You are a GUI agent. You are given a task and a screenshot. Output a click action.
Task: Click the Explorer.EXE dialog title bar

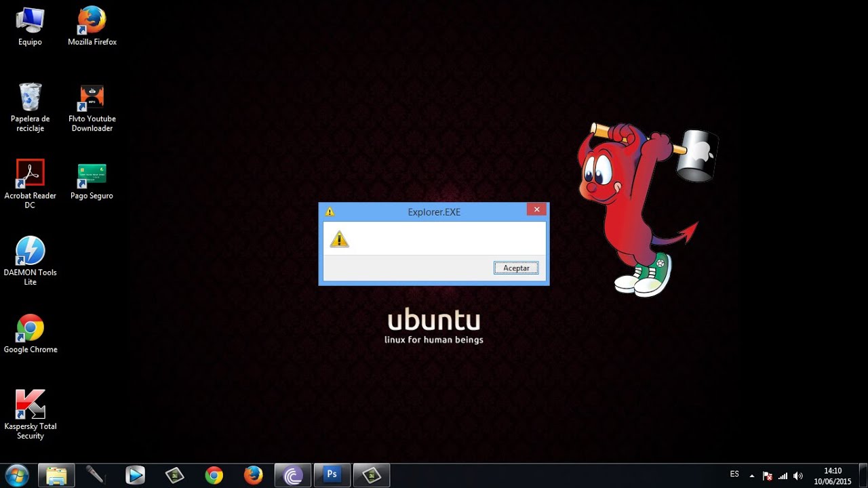tap(434, 211)
